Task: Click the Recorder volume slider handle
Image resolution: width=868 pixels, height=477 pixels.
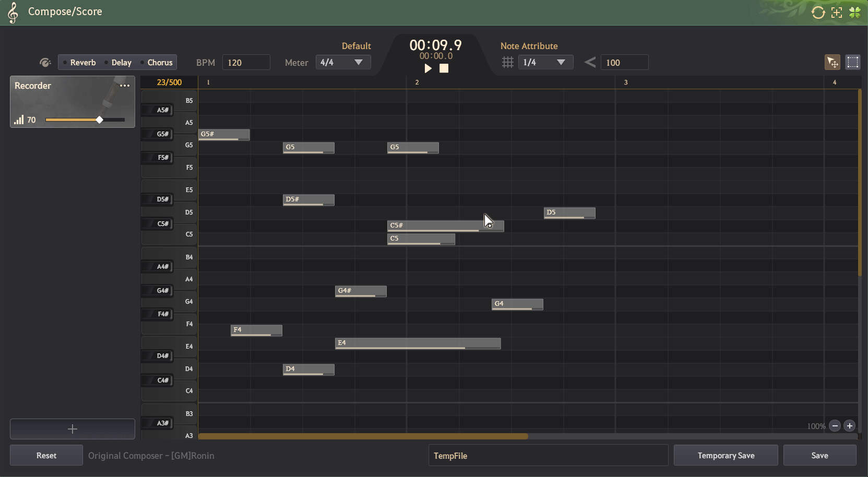Action: [x=99, y=120]
